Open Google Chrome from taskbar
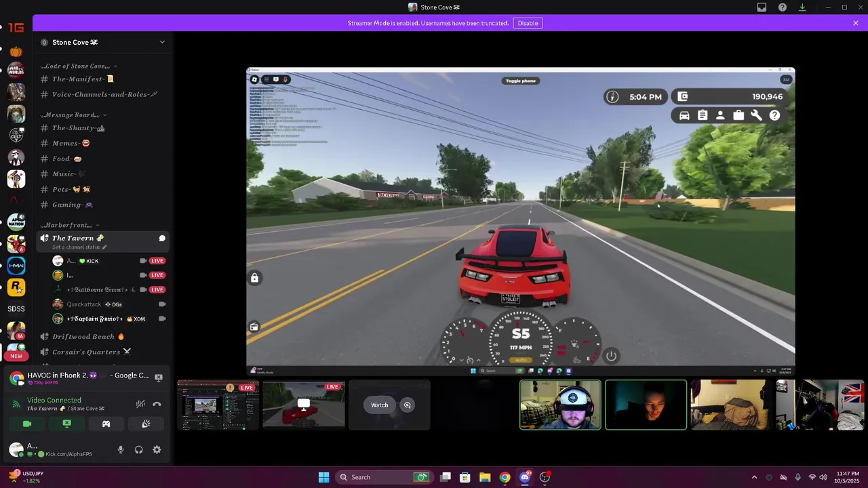The height and width of the screenshot is (488, 868). click(x=505, y=477)
